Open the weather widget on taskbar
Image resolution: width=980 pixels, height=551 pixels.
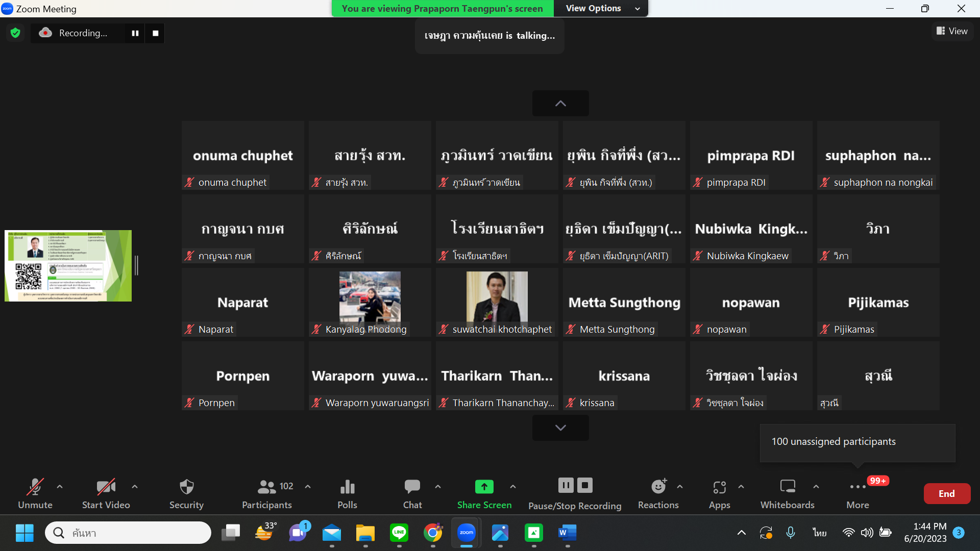click(x=264, y=532)
